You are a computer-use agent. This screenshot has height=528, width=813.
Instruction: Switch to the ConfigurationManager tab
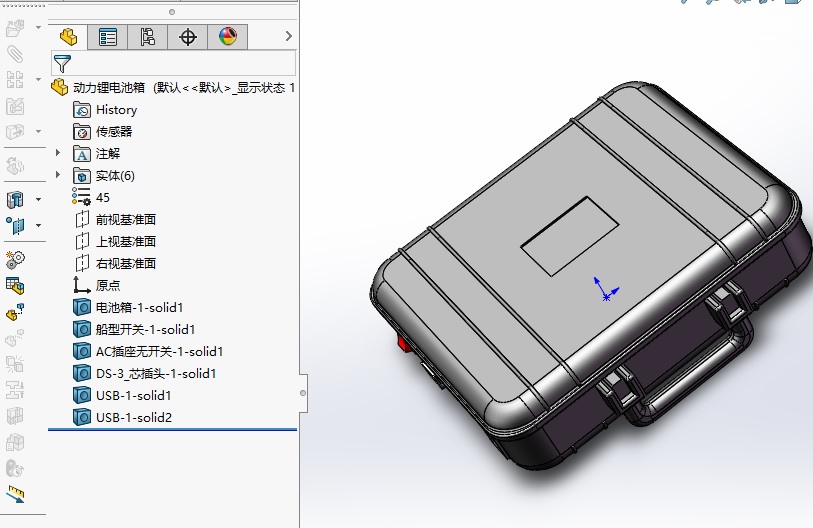(x=147, y=37)
